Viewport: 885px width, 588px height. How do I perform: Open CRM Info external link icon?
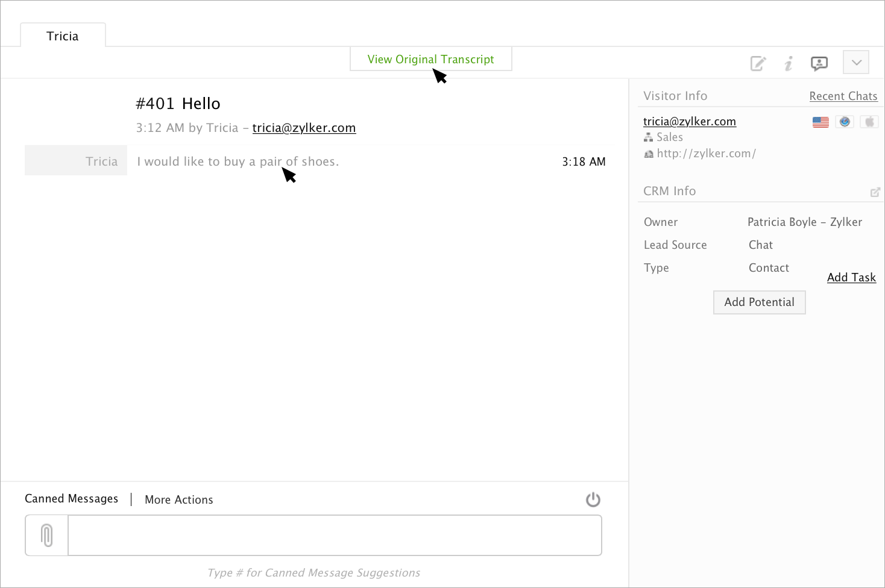(x=875, y=192)
